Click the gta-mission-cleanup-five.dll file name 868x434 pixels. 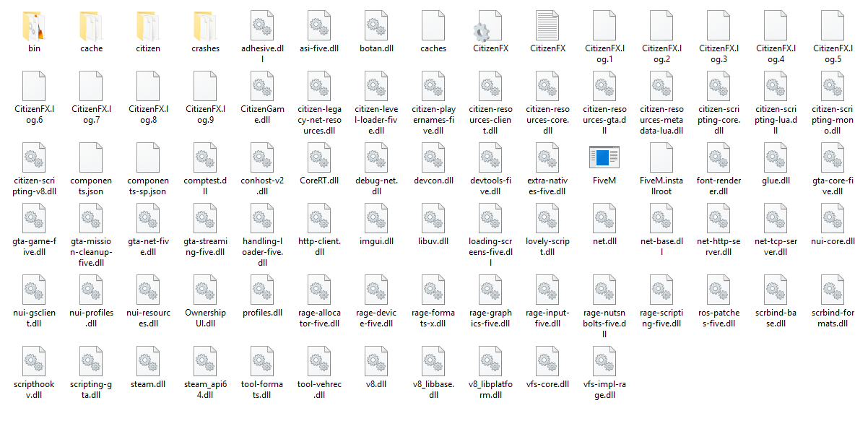click(x=92, y=251)
